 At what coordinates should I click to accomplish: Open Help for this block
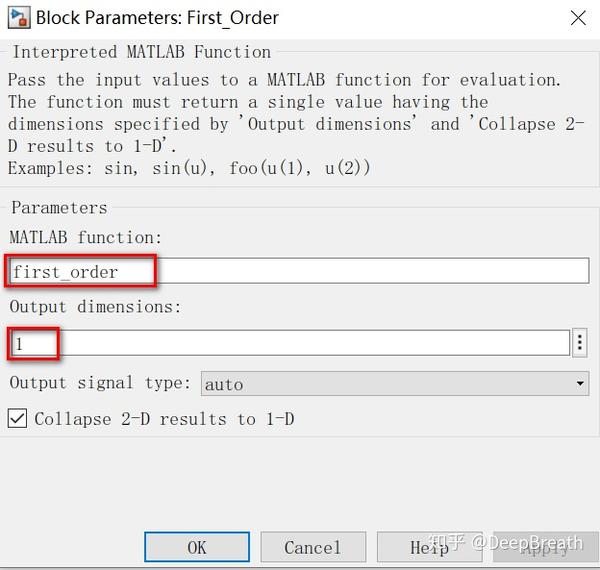click(429, 547)
